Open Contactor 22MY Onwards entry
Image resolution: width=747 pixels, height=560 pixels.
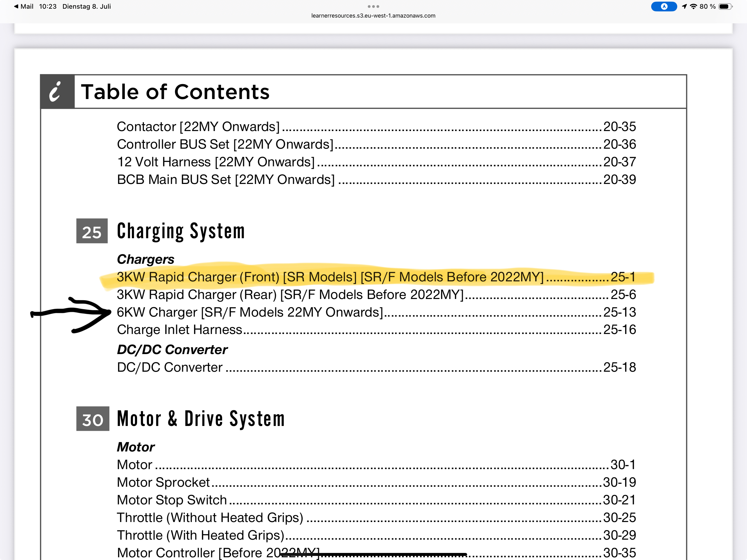pos(198,127)
